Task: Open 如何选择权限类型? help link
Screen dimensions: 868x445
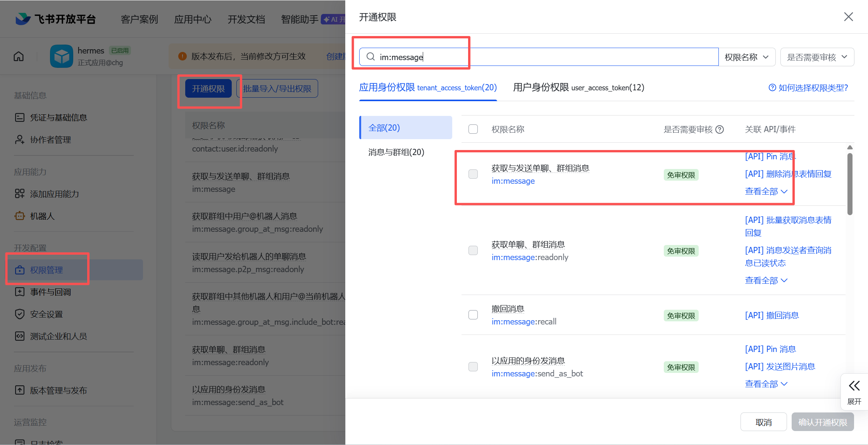Action: pyautogui.click(x=808, y=88)
